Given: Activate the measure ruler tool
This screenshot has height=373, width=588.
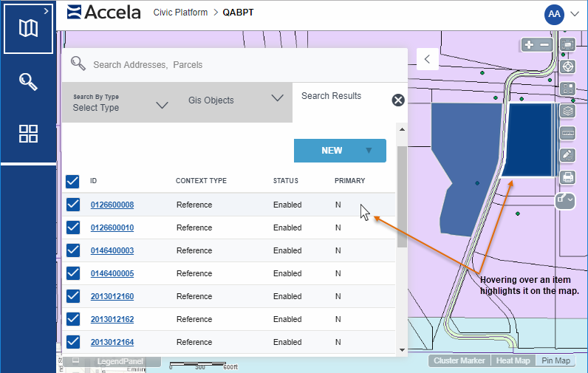Looking at the screenshot, I should (567, 133).
